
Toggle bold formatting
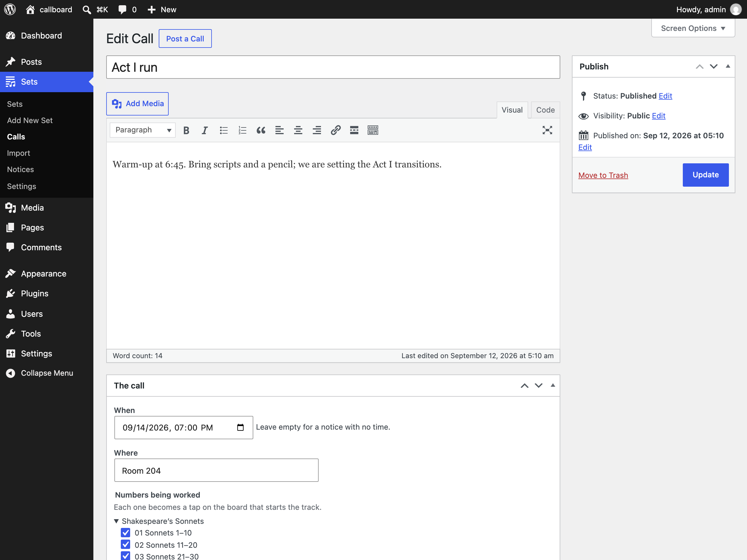pos(186,130)
